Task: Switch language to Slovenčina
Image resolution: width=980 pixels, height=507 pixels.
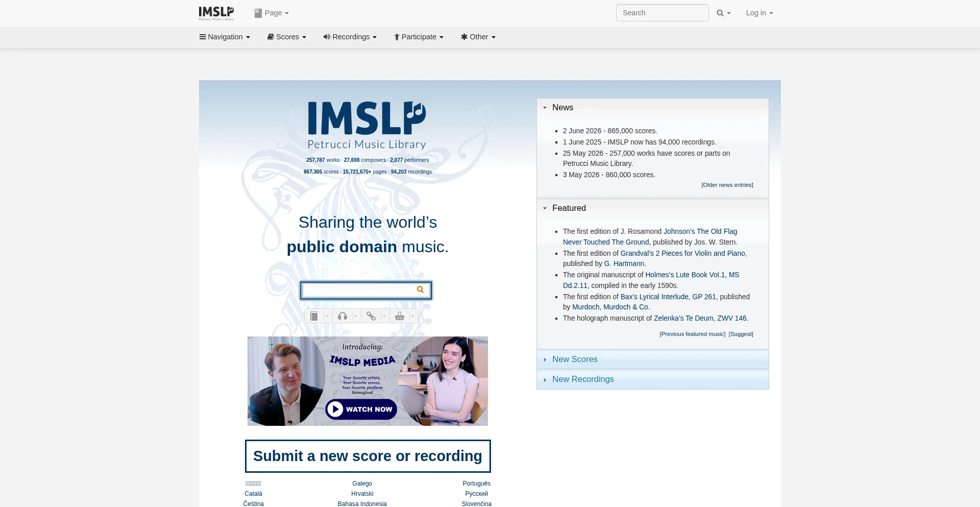Action: tap(476, 504)
